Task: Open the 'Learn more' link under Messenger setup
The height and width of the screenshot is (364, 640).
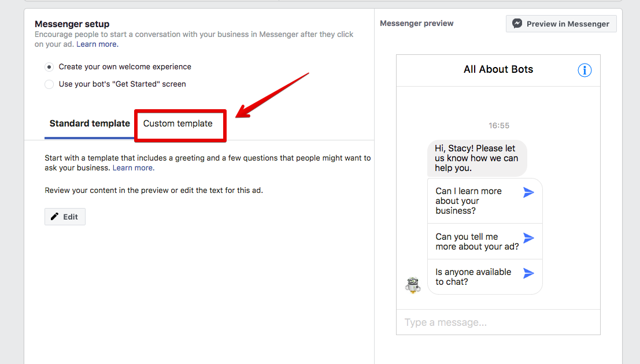Action: coord(97,44)
